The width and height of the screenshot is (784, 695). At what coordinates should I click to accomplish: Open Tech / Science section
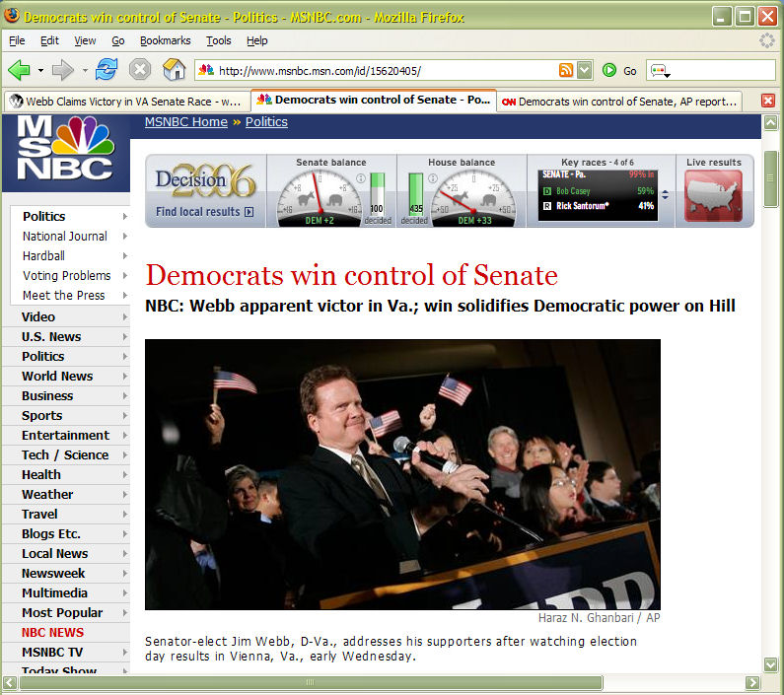click(65, 455)
